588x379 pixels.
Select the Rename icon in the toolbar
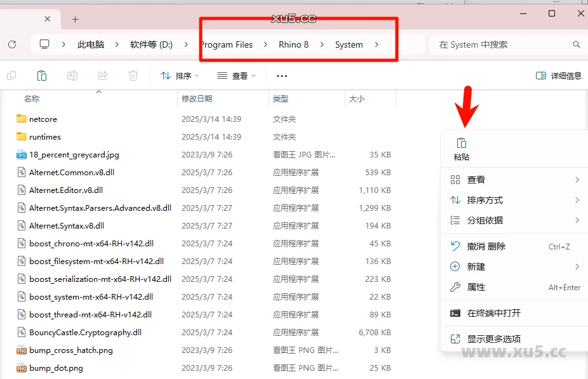coord(72,75)
